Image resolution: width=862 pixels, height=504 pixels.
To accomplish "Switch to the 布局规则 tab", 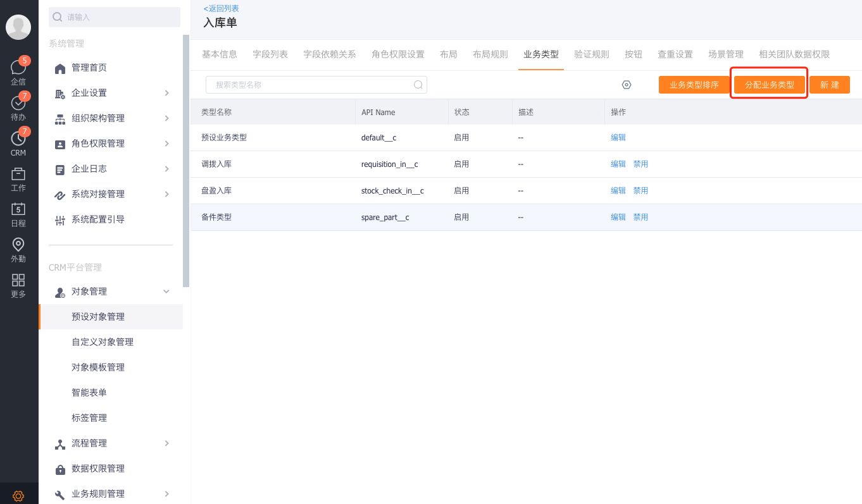I will point(490,54).
